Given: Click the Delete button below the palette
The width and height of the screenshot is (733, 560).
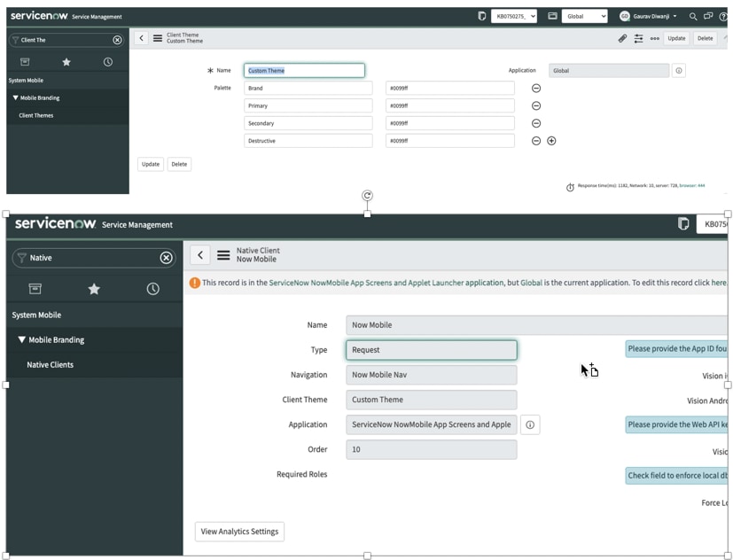Looking at the screenshot, I should point(179,164).
